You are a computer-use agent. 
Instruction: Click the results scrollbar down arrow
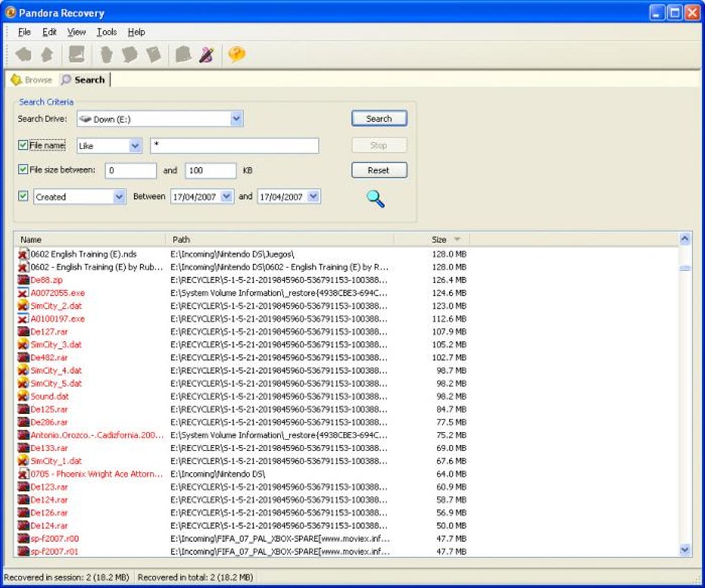point(685,549)
